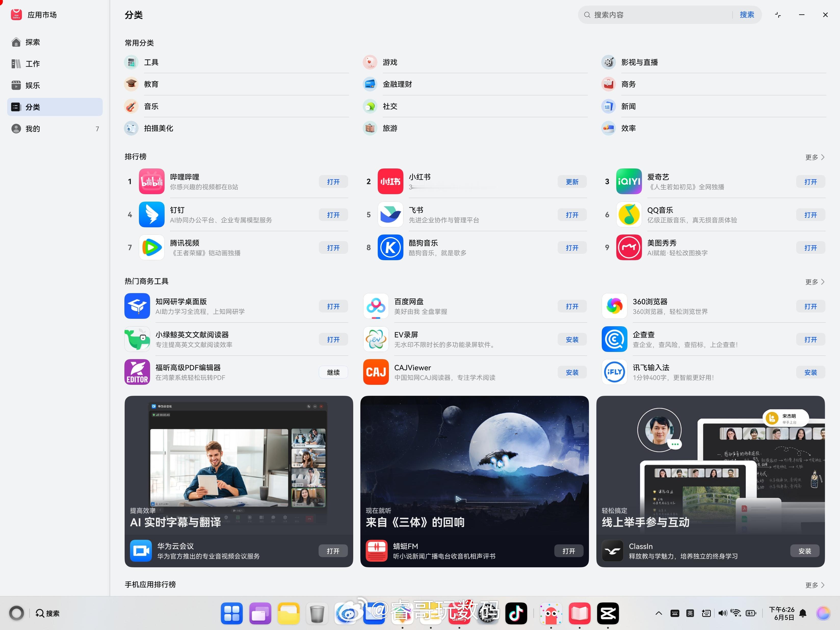Viewport: 840px width, 630px height.
Task: Click the Feishu (飞书) app icon
Action: pyautogui.click(x=390, y=215)
